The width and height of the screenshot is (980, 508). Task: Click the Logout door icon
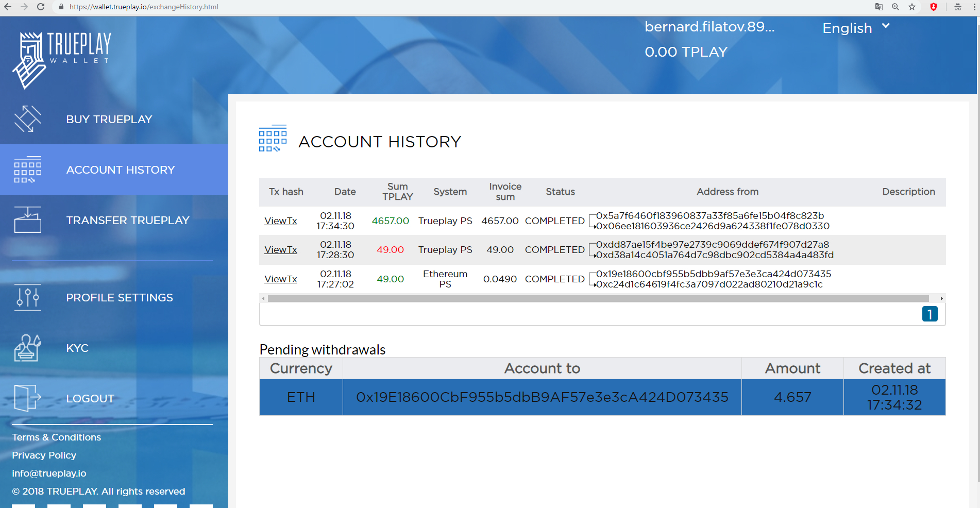28,398
